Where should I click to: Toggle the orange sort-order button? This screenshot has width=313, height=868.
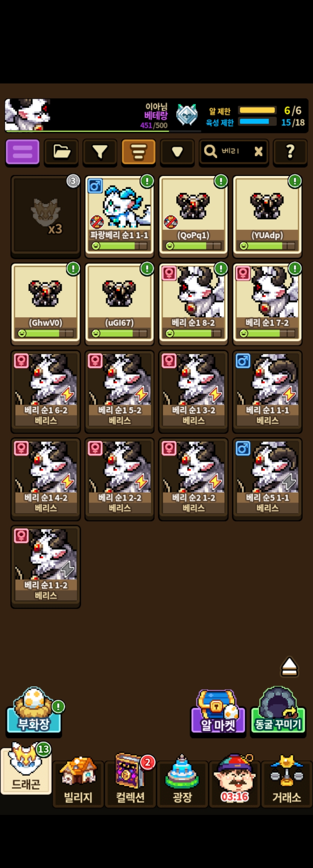click(x=139, y=152)
